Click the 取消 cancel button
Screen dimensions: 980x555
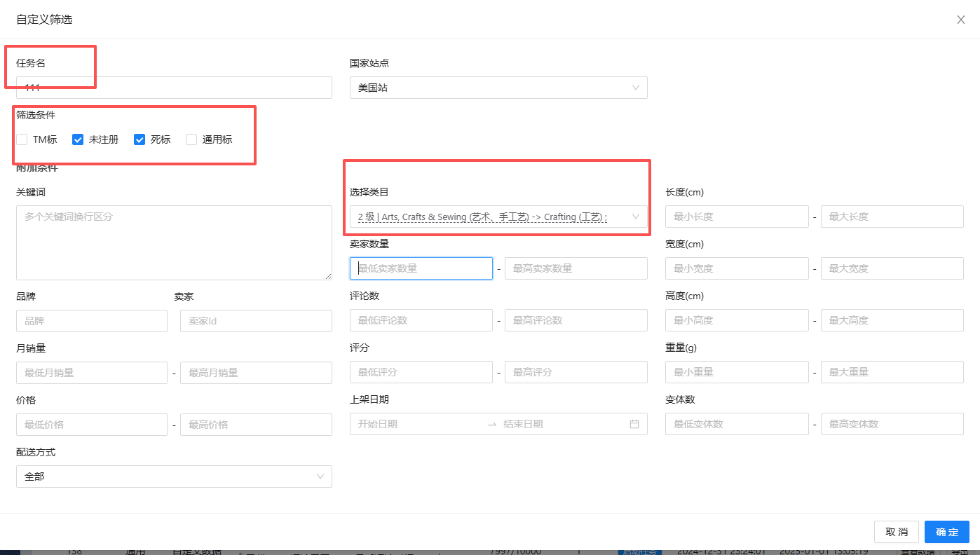pyautogui.click(x=897, y=532)
